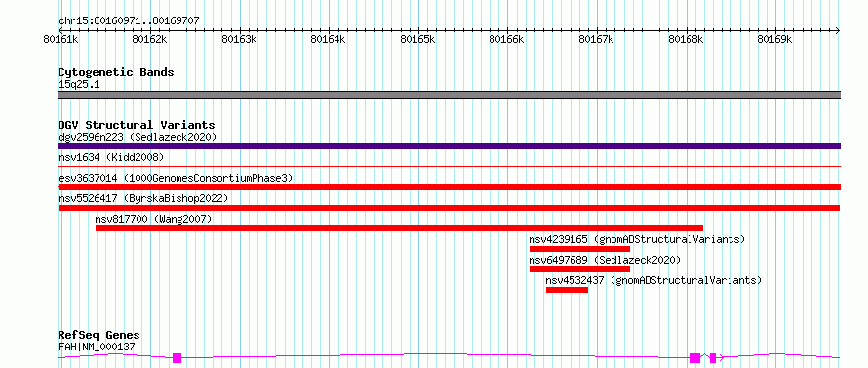Click the 15q25.1 cytogenetic band bar
The width and height of the screenshot is (868, 368).
[x=449, y=95]
